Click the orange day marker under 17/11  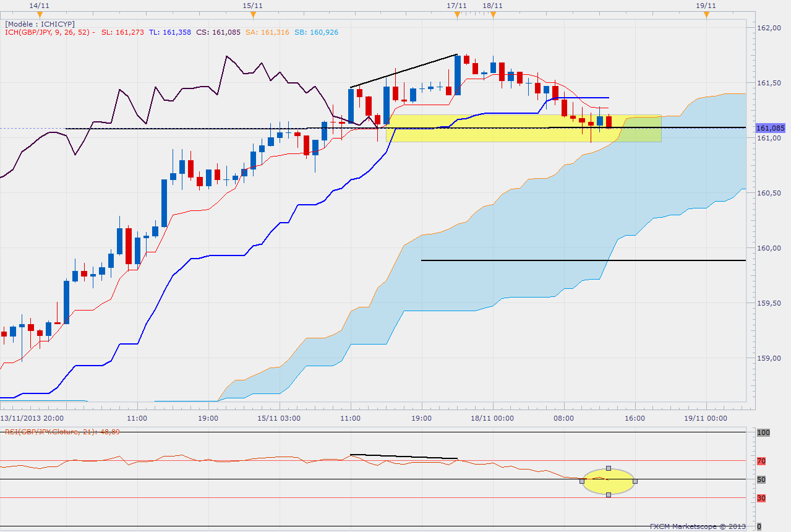(x=457, y=15)
